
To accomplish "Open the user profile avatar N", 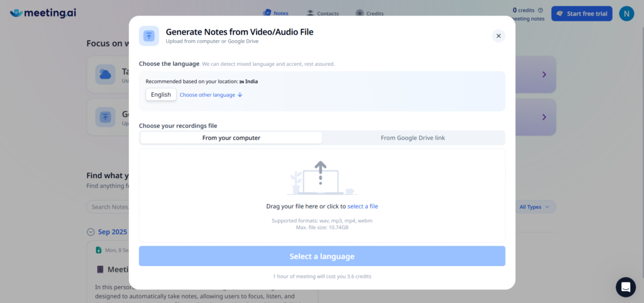I will tap(626, 13).
